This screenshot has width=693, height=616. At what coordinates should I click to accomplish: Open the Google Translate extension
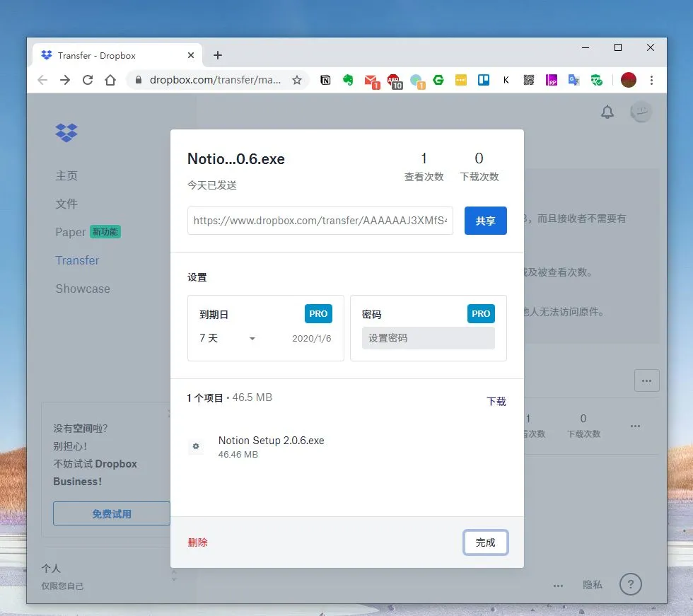(573, 80)
